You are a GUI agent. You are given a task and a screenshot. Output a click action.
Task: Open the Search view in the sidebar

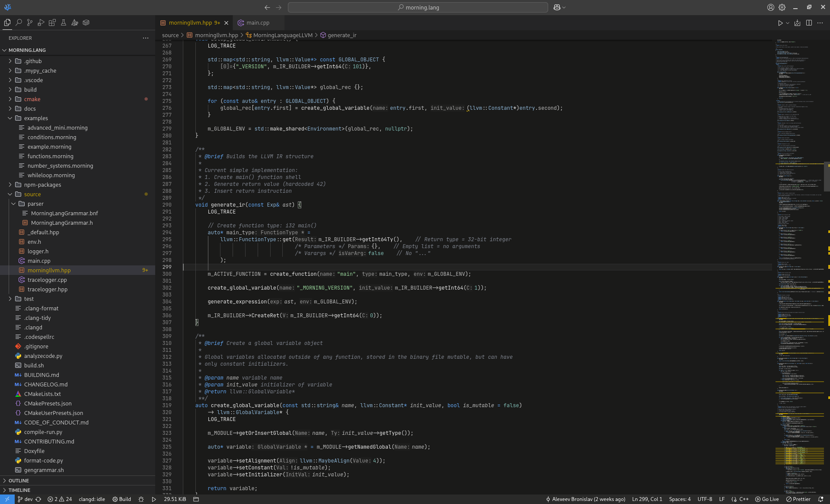pyautogui.click(x=19, y=22)
